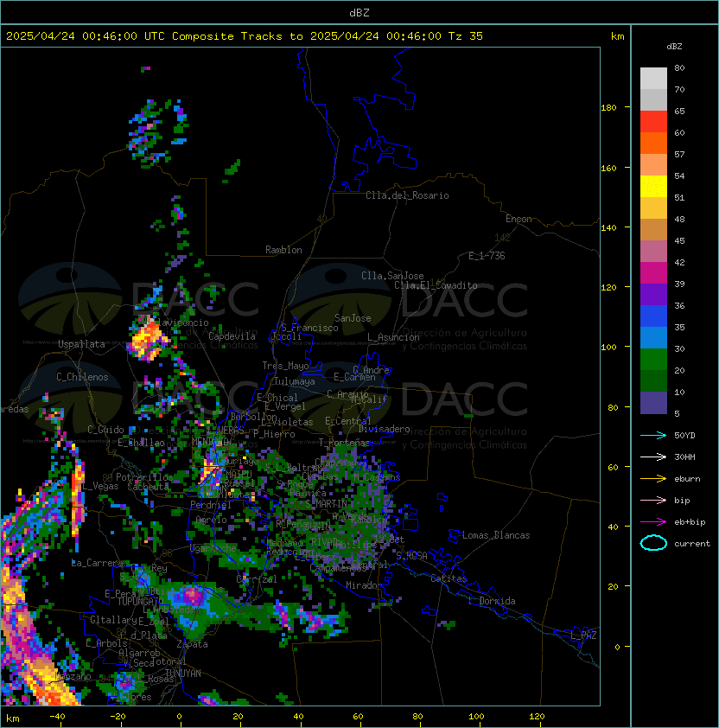719x728 pixels.
Task: Click the 'Carrizal' map label
Action: tap(257, 579)
